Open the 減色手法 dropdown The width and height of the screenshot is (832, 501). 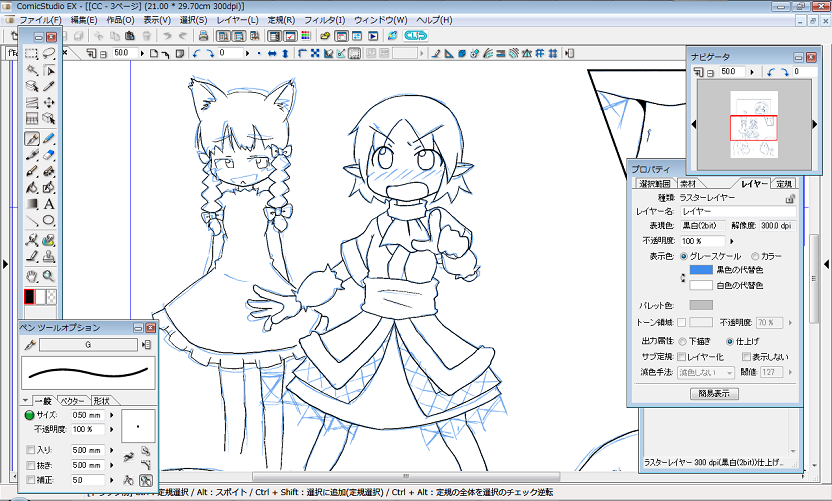click(706, 373)
